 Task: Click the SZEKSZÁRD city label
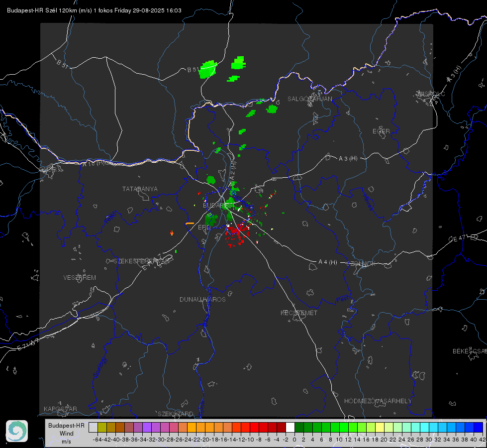pos(176,414)
